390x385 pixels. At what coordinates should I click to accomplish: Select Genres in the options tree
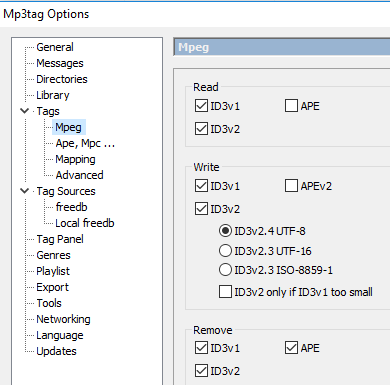[53, 255]
